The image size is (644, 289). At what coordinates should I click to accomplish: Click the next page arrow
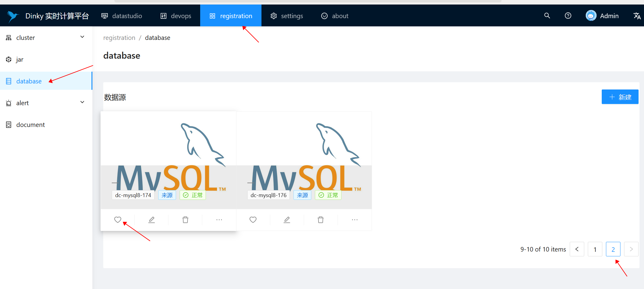pos(631,249)
